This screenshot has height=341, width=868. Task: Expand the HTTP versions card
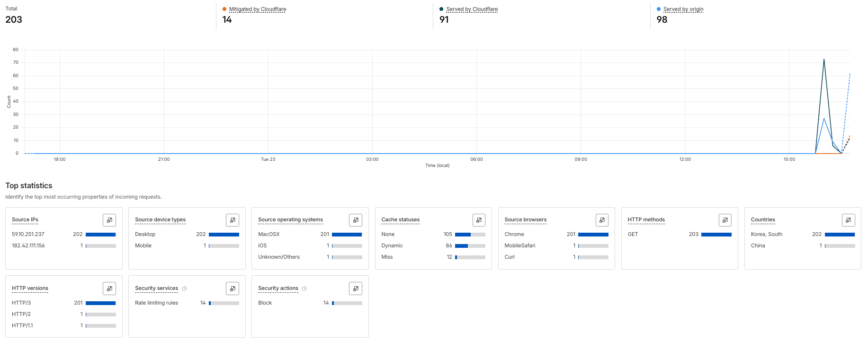pyautogui.click(x=109, y=289)
